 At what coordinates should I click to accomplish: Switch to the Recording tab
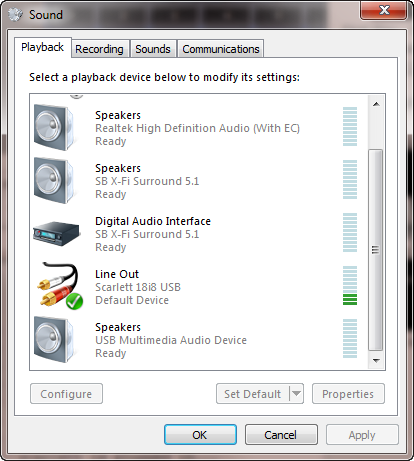99,49
